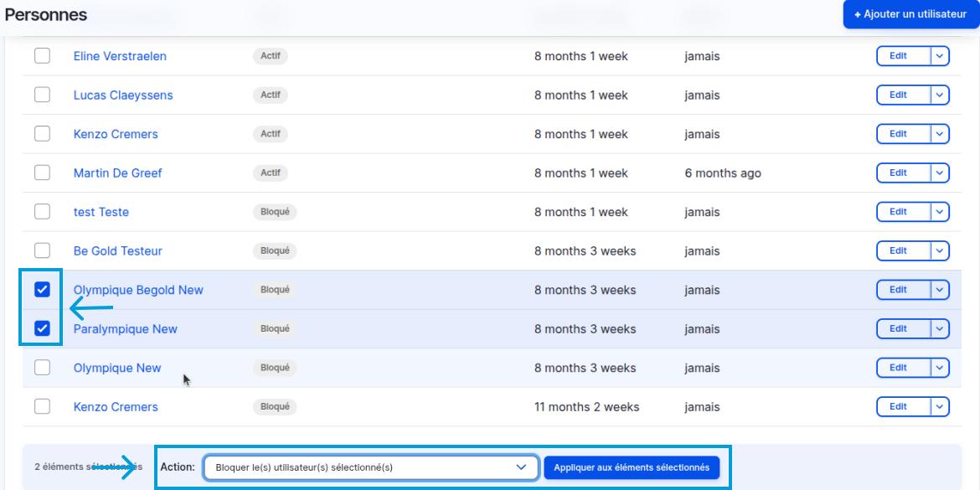980x490 pixels.
Task: Open the Edit chevron for Olympique New
Action: [939, 368]
